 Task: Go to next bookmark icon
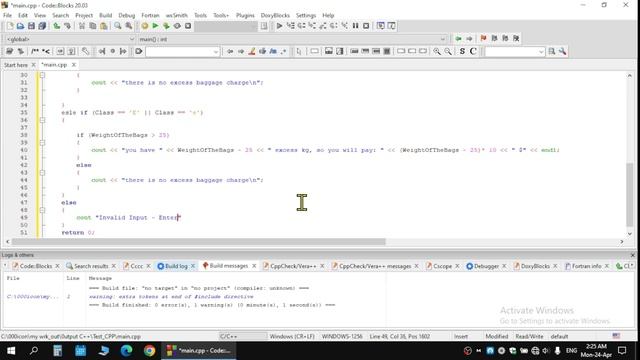pos(505,38)
